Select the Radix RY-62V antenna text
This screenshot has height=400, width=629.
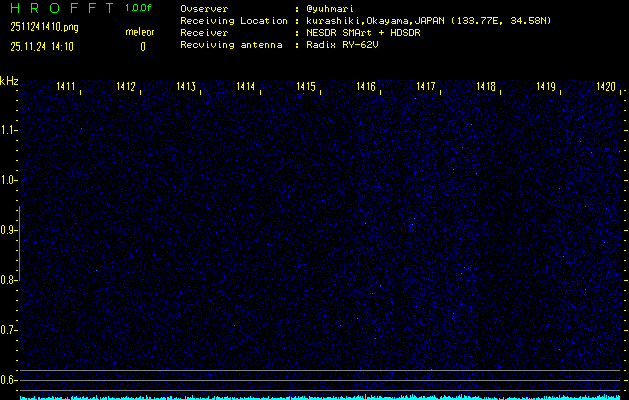point(342,45)
